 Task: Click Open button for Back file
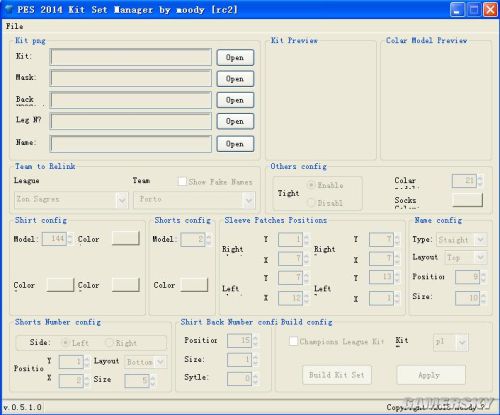235,100
